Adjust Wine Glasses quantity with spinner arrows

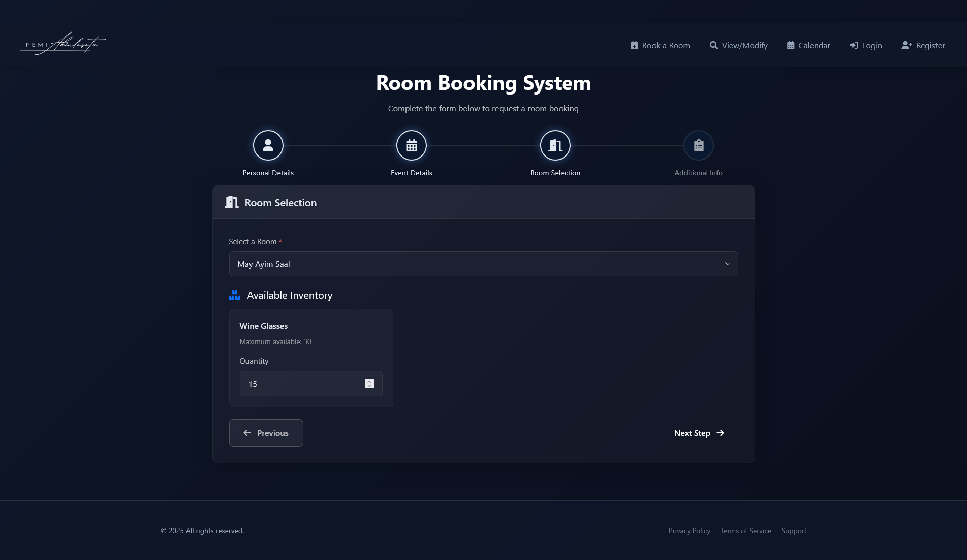[369, 384]
